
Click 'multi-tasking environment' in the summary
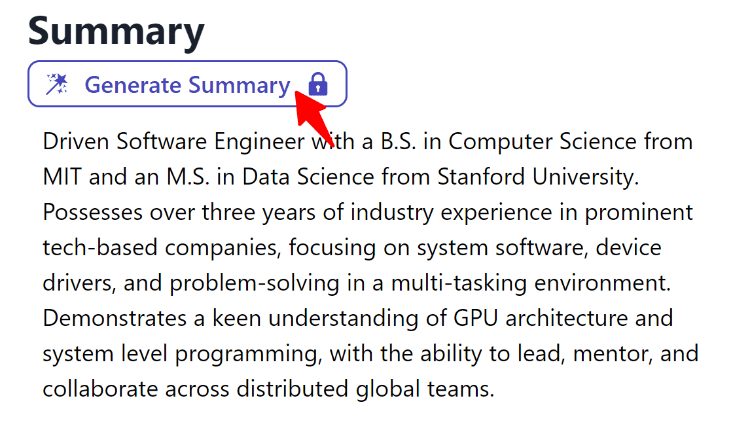[x=531, y=283]
